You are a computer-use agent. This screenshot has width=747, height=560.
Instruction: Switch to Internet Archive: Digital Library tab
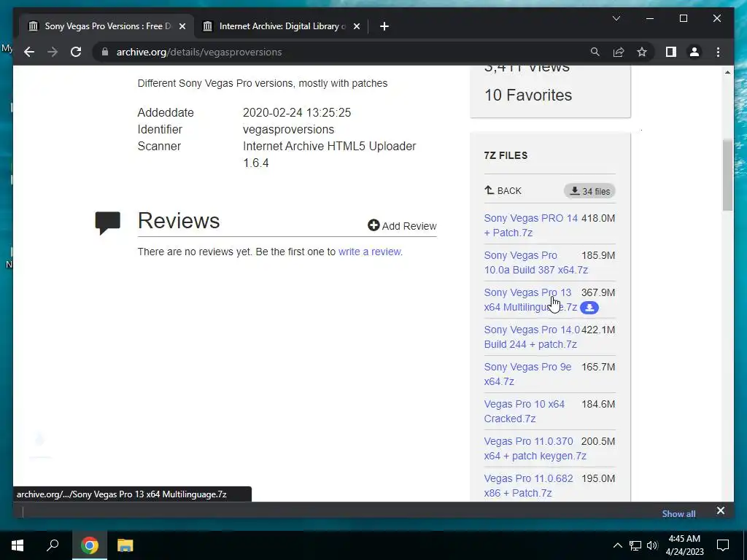click(281, 26)
